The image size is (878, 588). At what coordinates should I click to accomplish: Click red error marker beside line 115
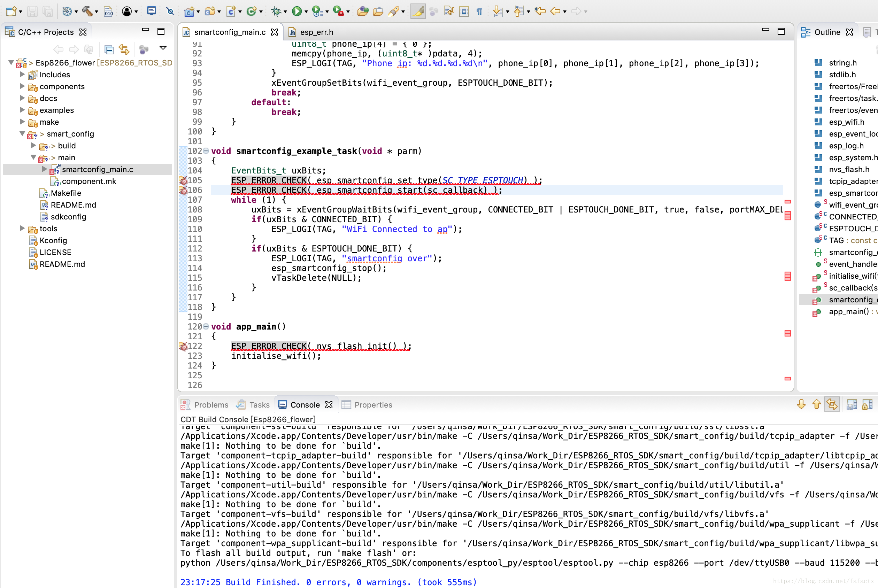[788, 277]
